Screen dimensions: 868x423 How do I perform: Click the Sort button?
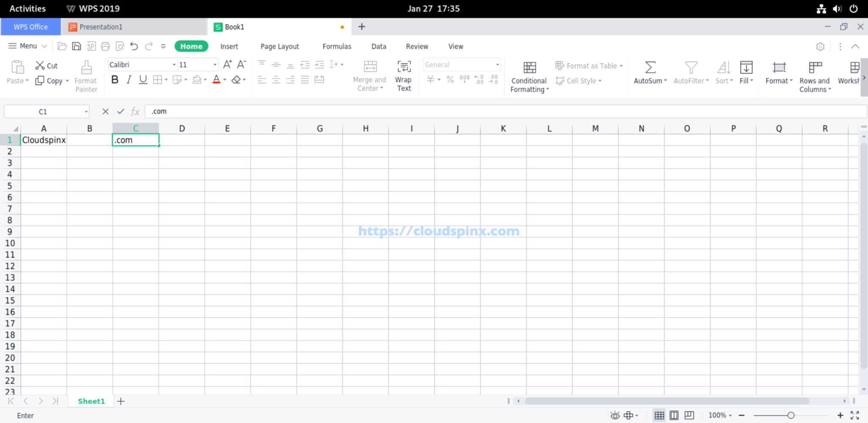(723, 72)
